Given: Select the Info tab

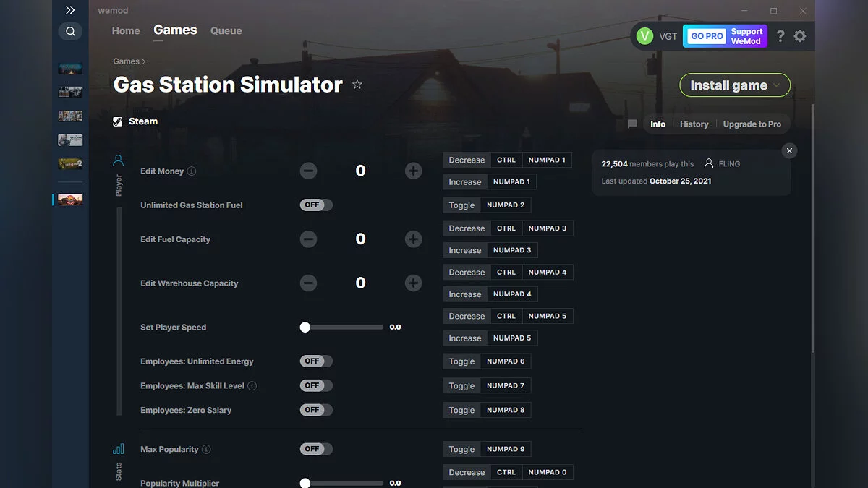Looking at the screenshot, I should pyautogui.click(x=658, y=124).
